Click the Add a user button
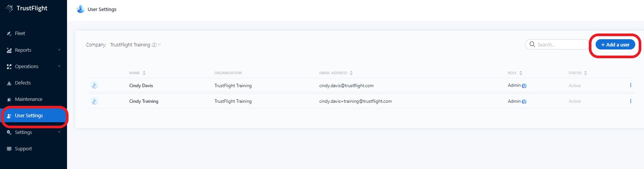This screenshot has height=169, width=644. pyautogui.click(x=615, y=45)
